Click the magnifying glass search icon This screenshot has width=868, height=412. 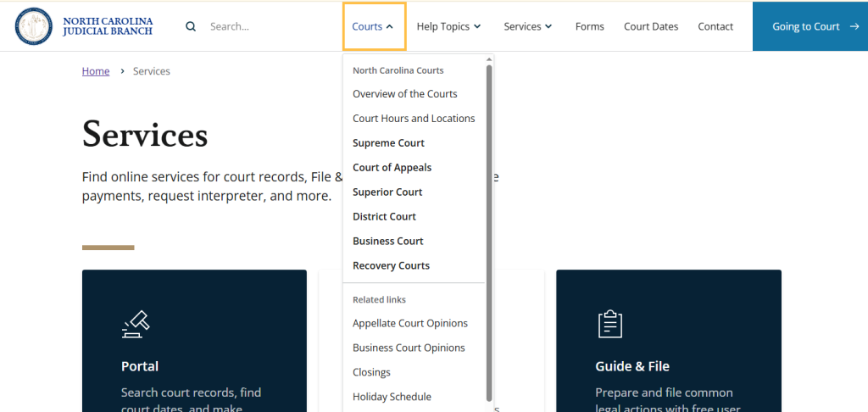coord(191,26)
